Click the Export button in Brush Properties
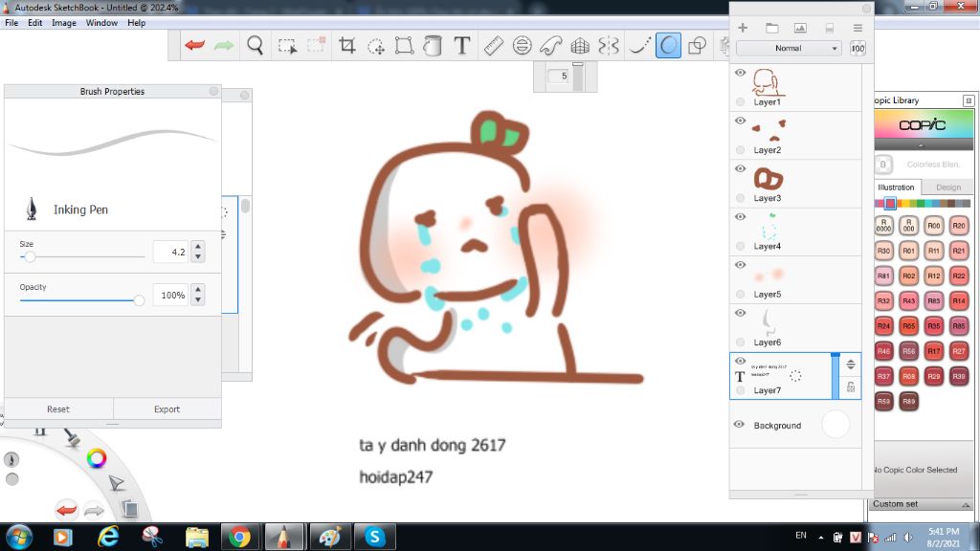Viewport: 980px width, 551px height. 167,408
